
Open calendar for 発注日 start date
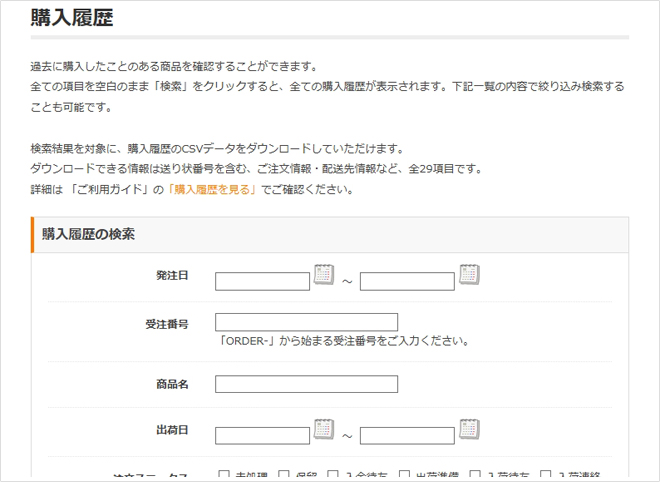pyautogui.click(x=324, y=274)
